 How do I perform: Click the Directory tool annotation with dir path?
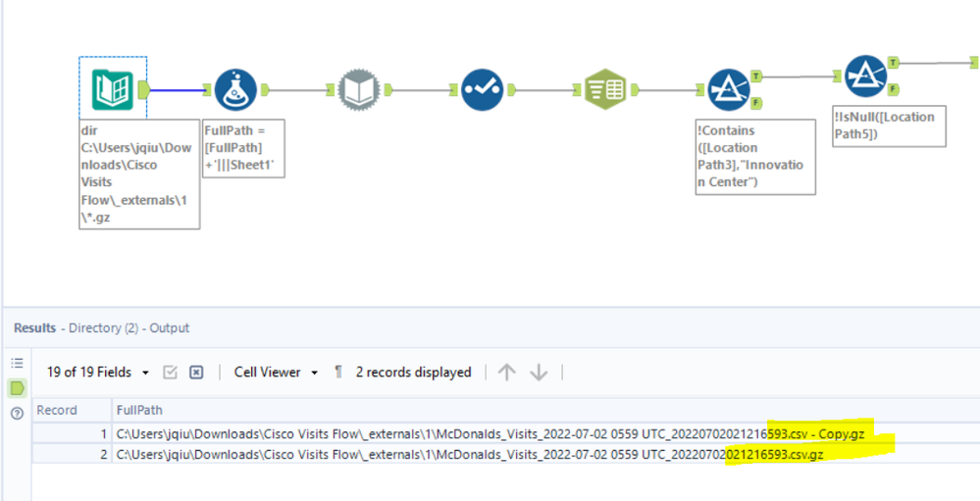point(139,175)
